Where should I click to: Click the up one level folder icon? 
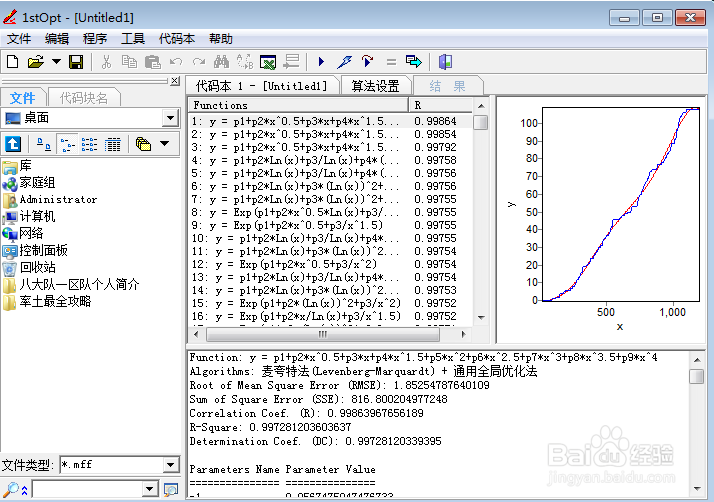click(13, 144)
